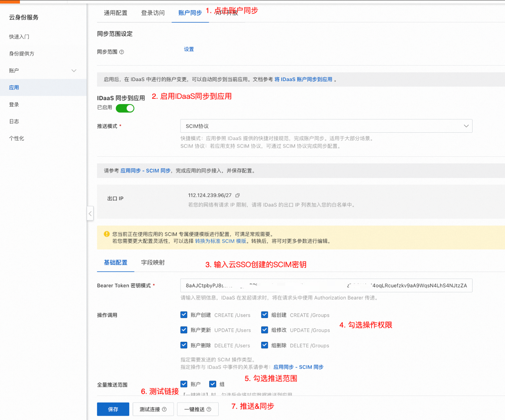Switch to the 通用配置 tab

click(x=116, y=13)
